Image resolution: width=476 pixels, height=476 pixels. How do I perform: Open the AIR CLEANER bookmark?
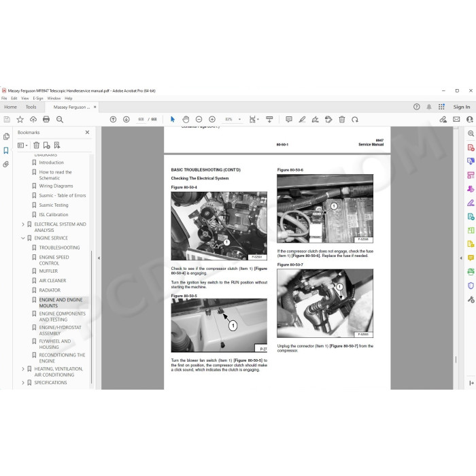click(52, 281)
